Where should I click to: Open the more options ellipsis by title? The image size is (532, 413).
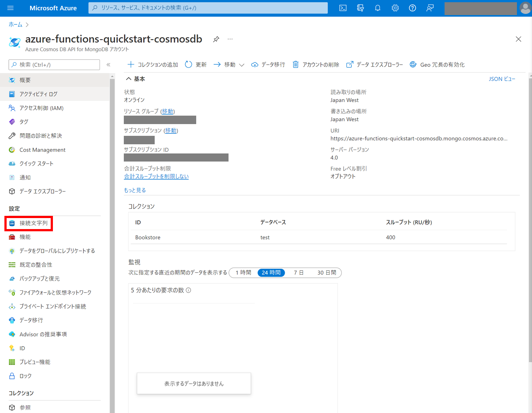pos(230,39)
